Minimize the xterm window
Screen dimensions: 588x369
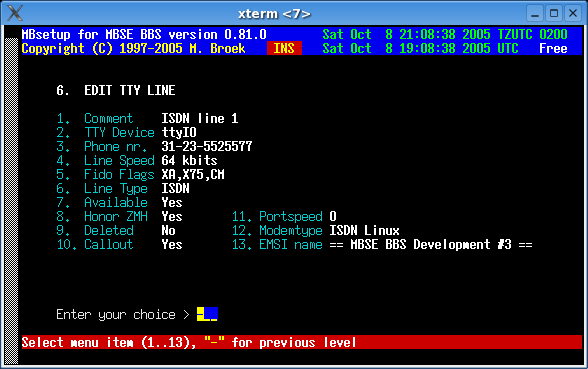tap(535, 14)
